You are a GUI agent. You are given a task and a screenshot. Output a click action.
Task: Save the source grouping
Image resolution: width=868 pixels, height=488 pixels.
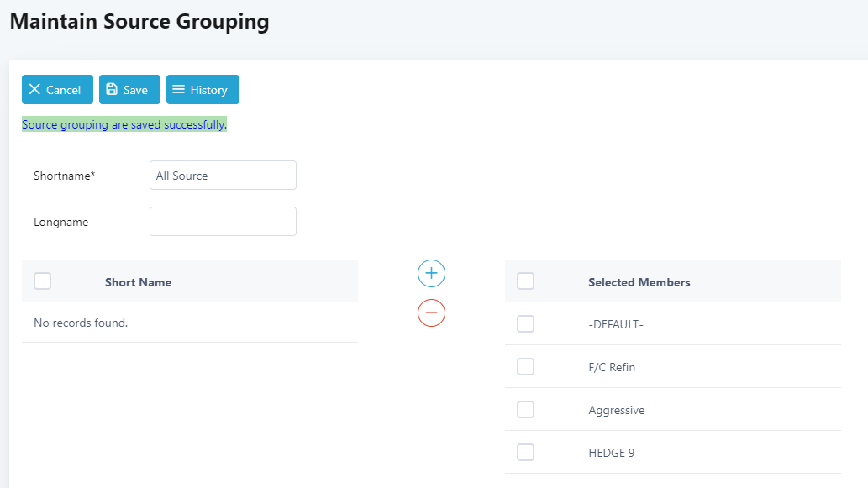(129, 90)
